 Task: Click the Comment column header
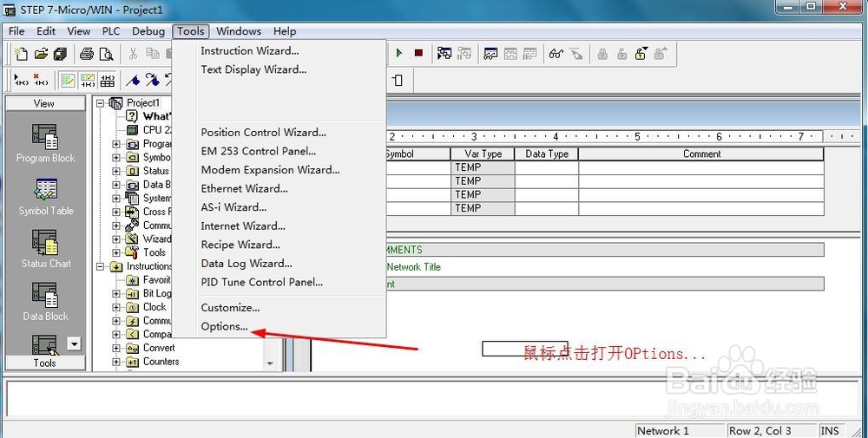pyautogui.click(x=701, y=154)
